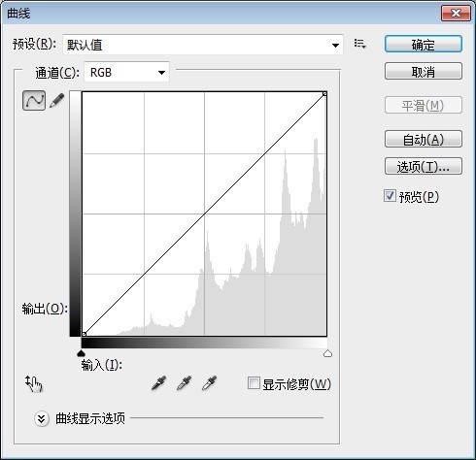Pick the black point eyedropper
This screenshot has height=460, width=476.
pyautogui.click(x=158, y=383)
